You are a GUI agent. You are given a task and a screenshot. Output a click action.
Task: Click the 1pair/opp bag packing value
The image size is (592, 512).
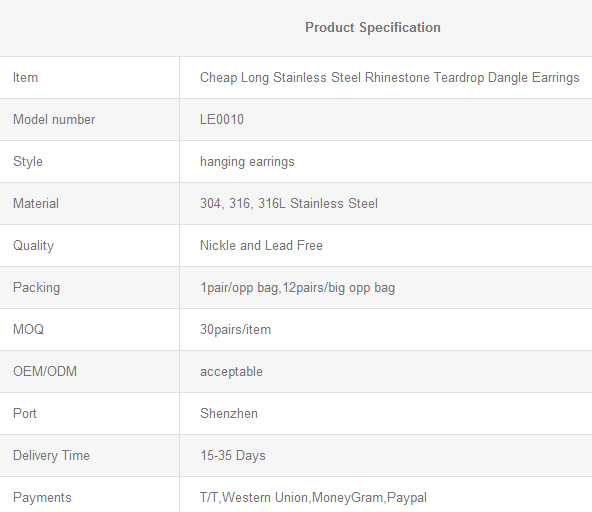click(297, 288)
